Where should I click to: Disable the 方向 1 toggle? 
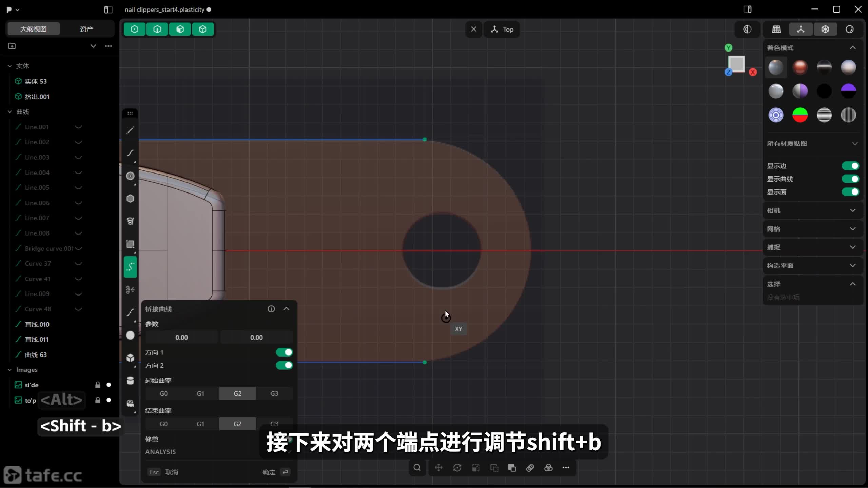[x=284, y=352]
